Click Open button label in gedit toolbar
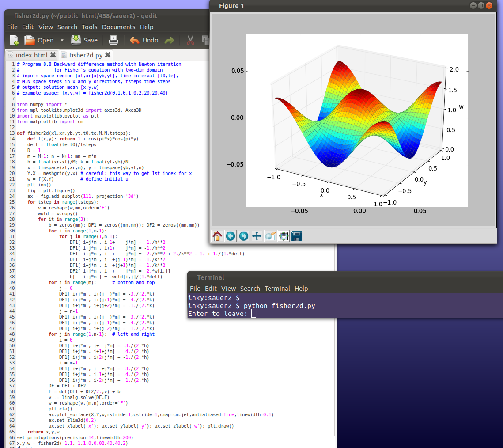 click(45, 40)
